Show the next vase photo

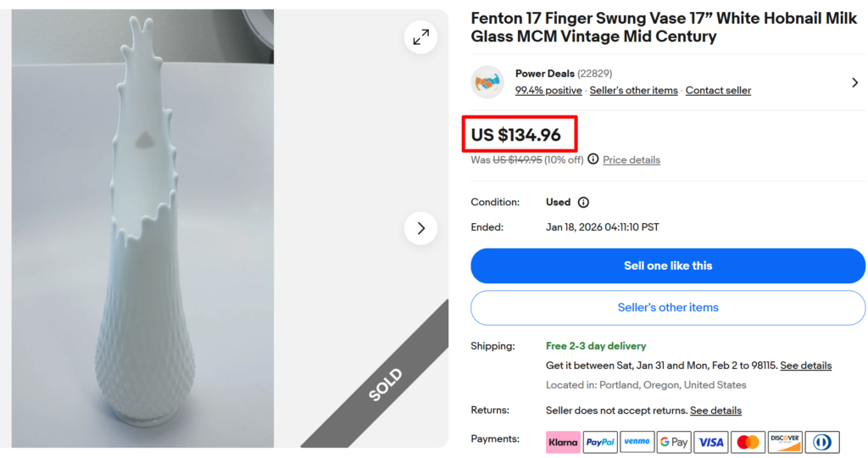pos(420,228)
